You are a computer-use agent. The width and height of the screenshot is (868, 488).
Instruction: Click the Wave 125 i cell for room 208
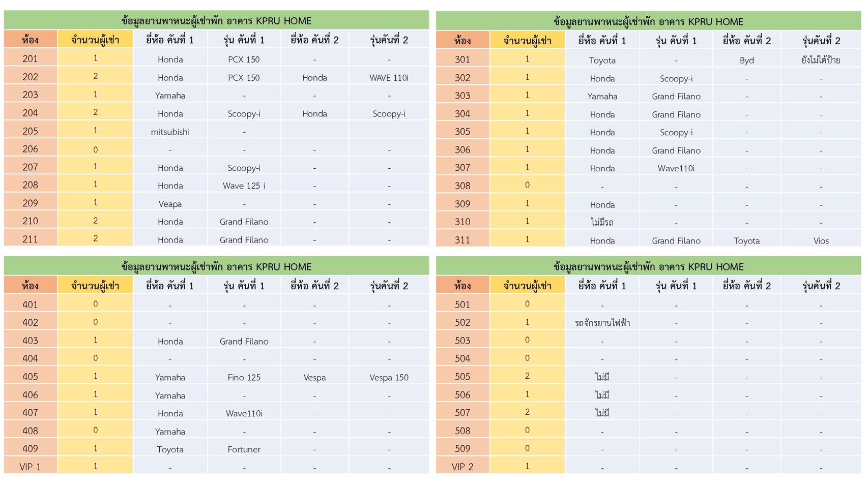click(244, 186)
